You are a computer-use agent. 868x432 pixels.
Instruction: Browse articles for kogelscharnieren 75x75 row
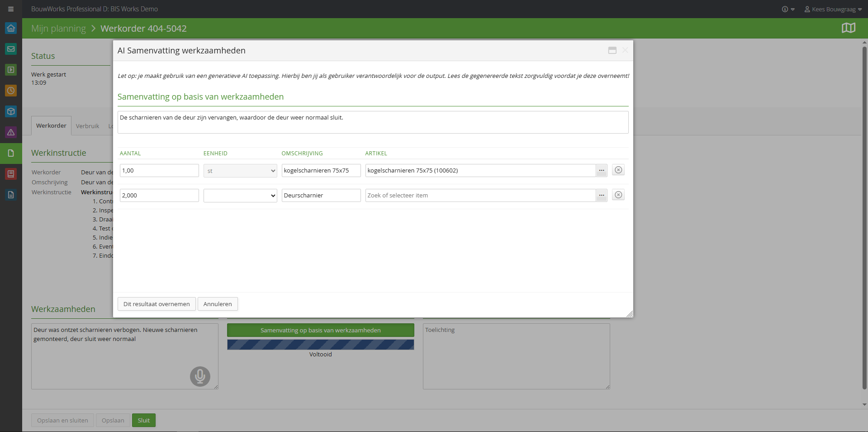602,170
